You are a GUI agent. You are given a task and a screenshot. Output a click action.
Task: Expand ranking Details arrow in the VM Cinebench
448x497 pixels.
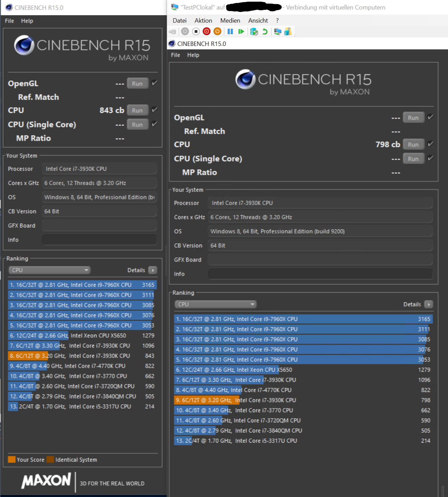[428, 304]
